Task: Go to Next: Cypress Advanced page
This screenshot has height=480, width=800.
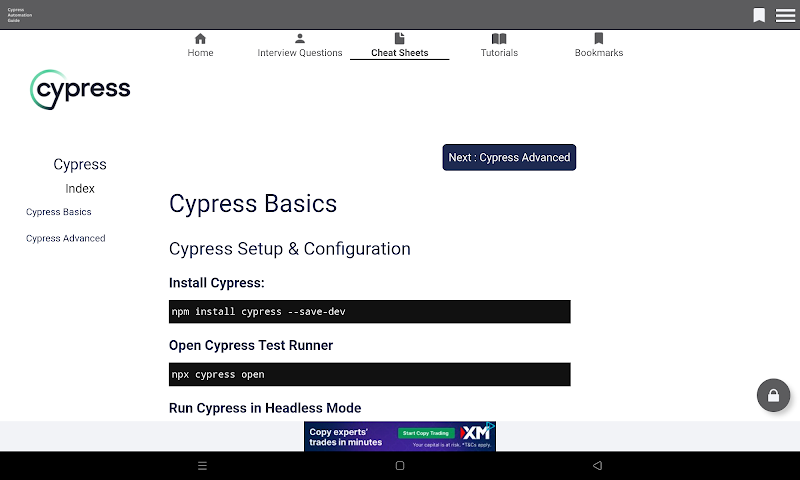Action: tap(509, 157)
